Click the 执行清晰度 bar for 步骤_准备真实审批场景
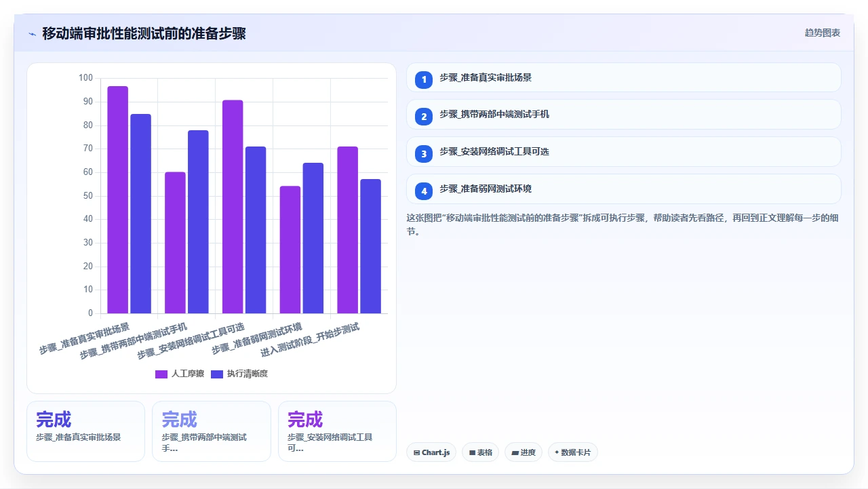This screenshot has height=489, width=868. click(x=140, y=214)
